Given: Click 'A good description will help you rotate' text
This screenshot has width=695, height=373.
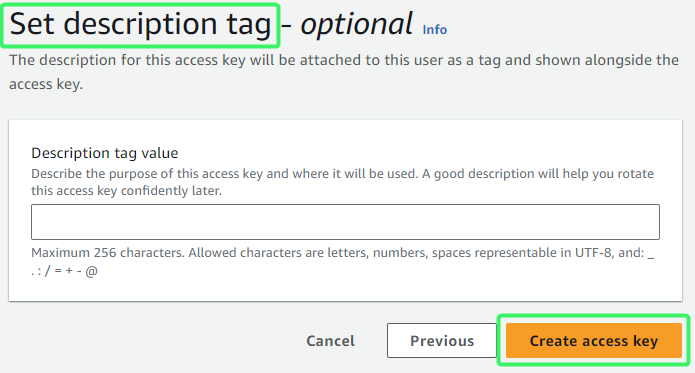Looking at the screenshot, I should pyautogui.click(x=538, y=173).
